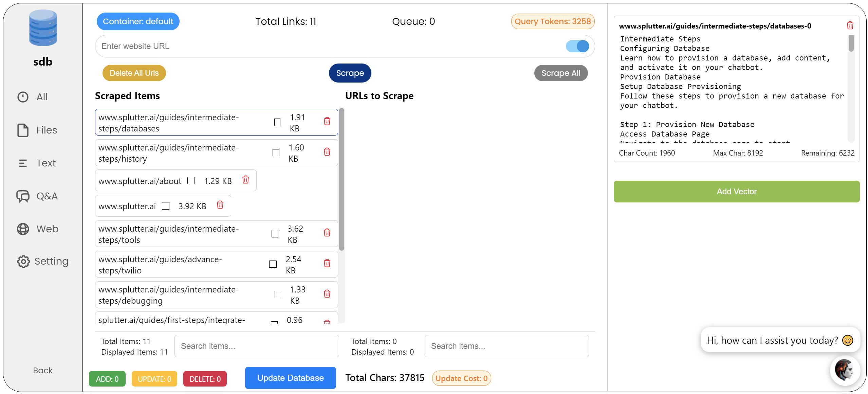Click the Queue: 0 label
The height and width of the screenshot is (394, 868).
(x=413, y=21)
